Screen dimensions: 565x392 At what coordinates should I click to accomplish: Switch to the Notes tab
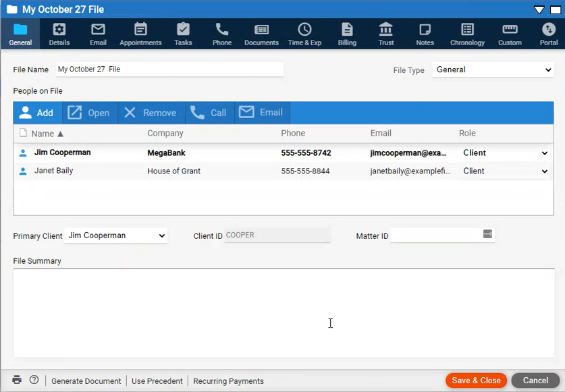(x=425, y=34)
